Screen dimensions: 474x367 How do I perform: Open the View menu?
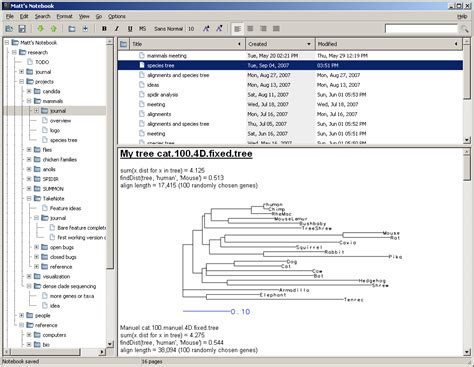[x=84, y=16]
